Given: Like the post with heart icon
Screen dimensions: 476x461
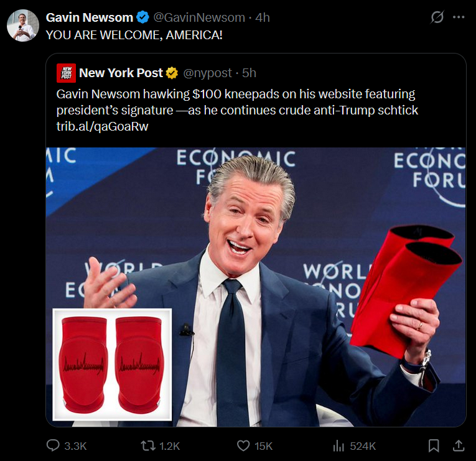Looking at the screenshot, I should point(243,446).
